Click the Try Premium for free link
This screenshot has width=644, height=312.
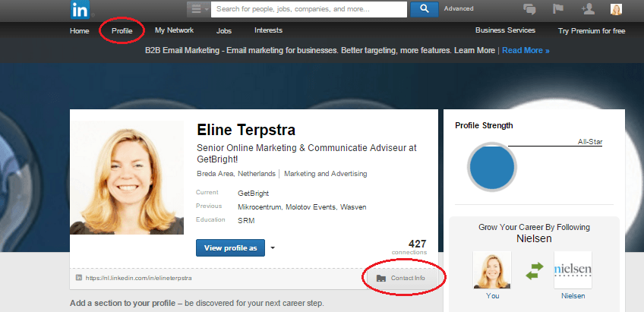[592, 31]
